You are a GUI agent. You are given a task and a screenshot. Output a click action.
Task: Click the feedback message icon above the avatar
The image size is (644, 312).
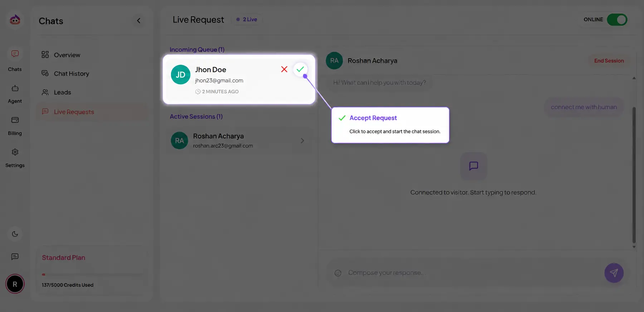(15, 257)
